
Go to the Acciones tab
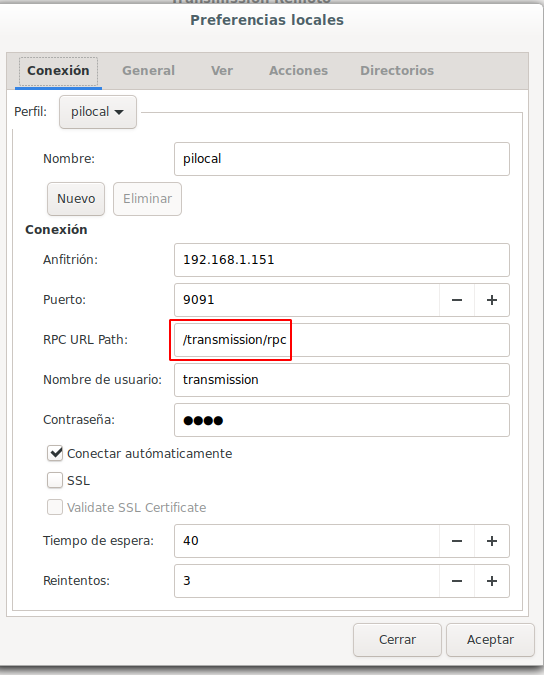[x=298, y=71]
